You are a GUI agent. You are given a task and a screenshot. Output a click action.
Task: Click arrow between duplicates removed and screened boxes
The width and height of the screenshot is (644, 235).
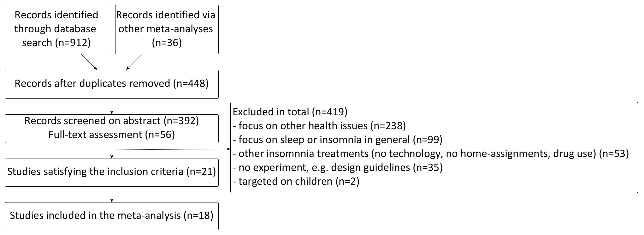112,106
